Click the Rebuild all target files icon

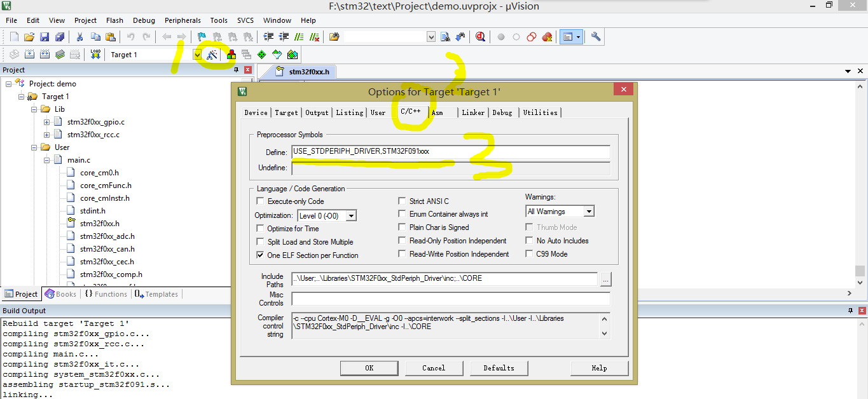[45, 55]
